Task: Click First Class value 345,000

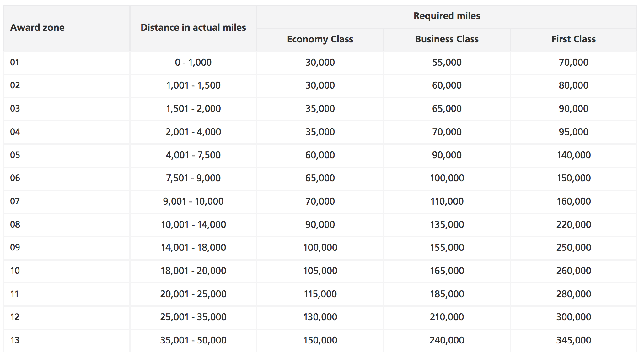Action: 573,340
